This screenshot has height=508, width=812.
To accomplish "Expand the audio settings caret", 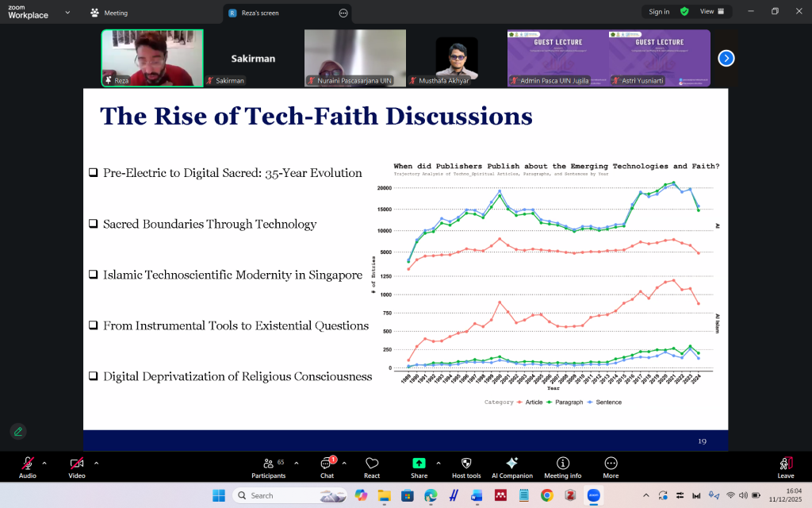I will pyautogui.click(x=44, y=463).
